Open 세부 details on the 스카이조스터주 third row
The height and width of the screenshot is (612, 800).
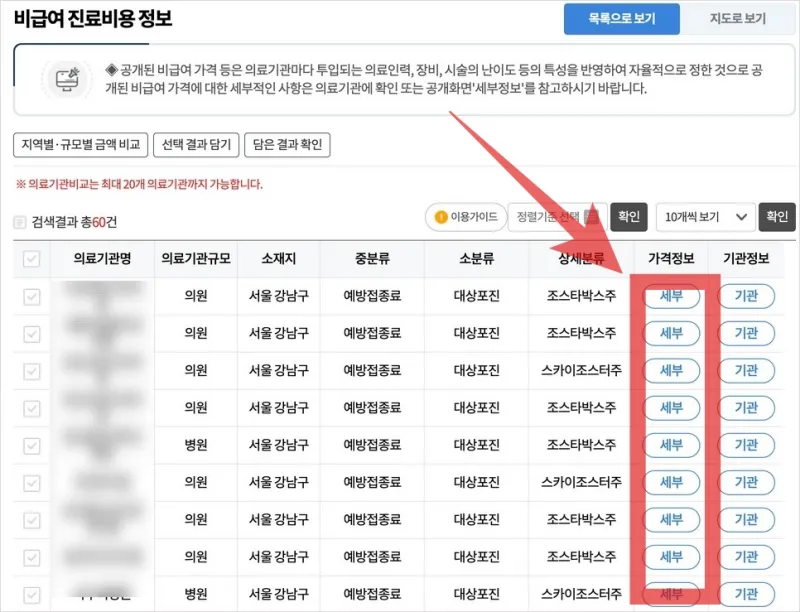point(671,369)
